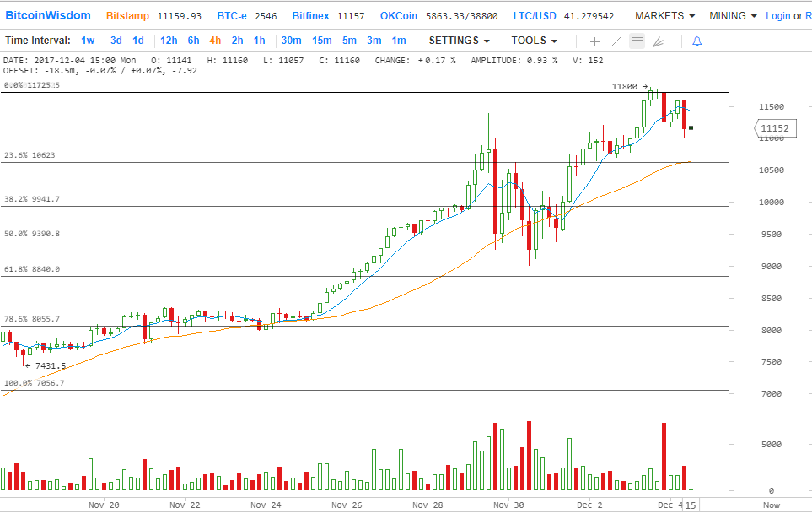Switch time interval to 1w
Image resolution: width=812 pixels, height=519 pixels.
tap(88, 41)
